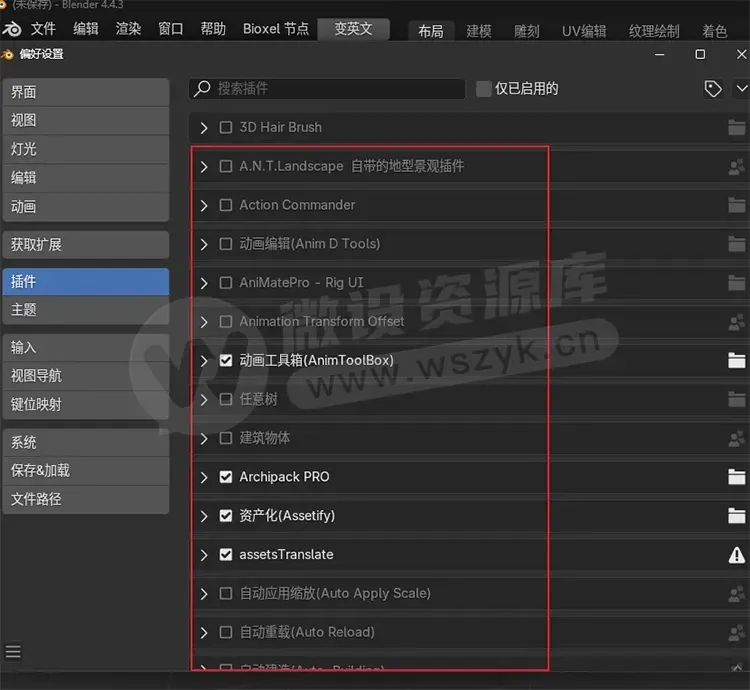
Task: Expand the A.N.T.Landscape entry
Action: (204, 166)
